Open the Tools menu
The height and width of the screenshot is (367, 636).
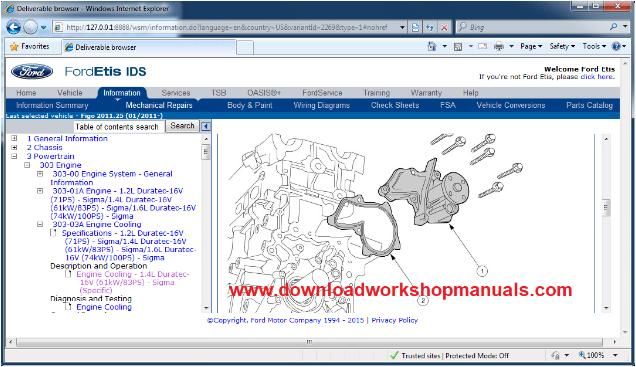594,47
